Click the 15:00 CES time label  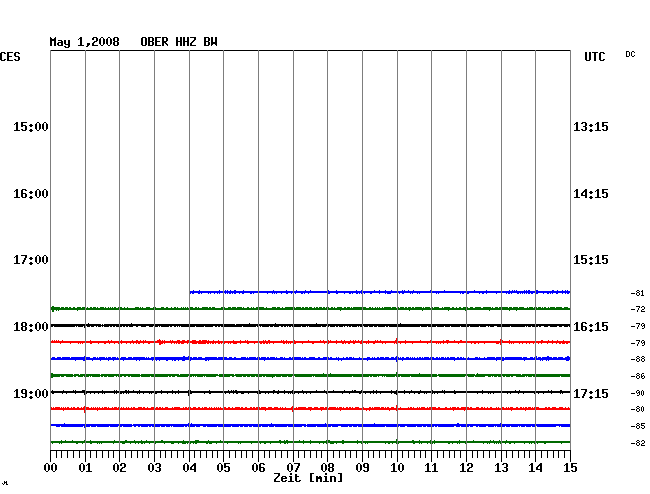(31, 127)
